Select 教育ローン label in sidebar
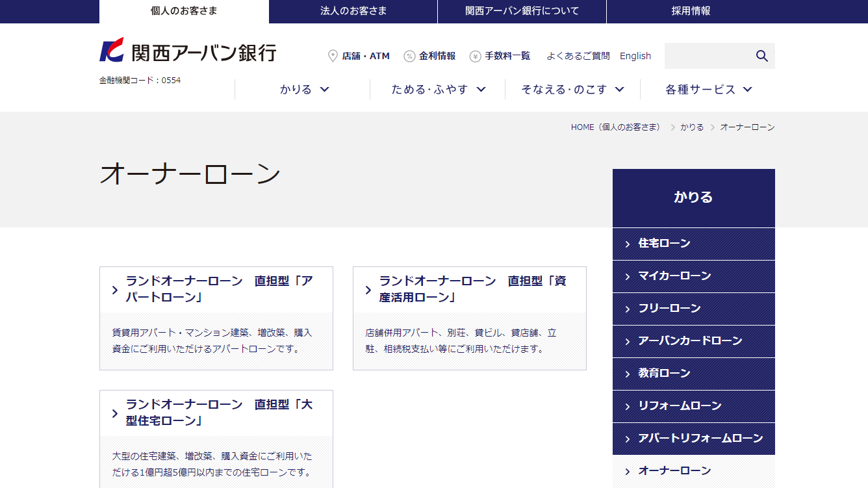Viewport: 868px width, 488px height. 664,373
